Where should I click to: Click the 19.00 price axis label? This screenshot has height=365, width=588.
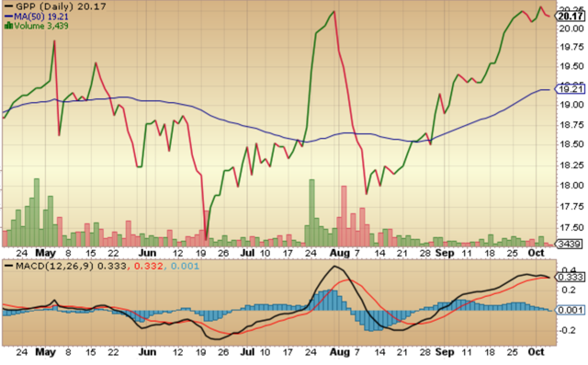571,105
